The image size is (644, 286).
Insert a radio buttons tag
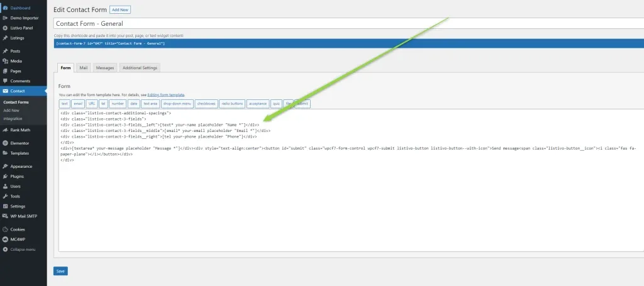(x=232, y=104)
